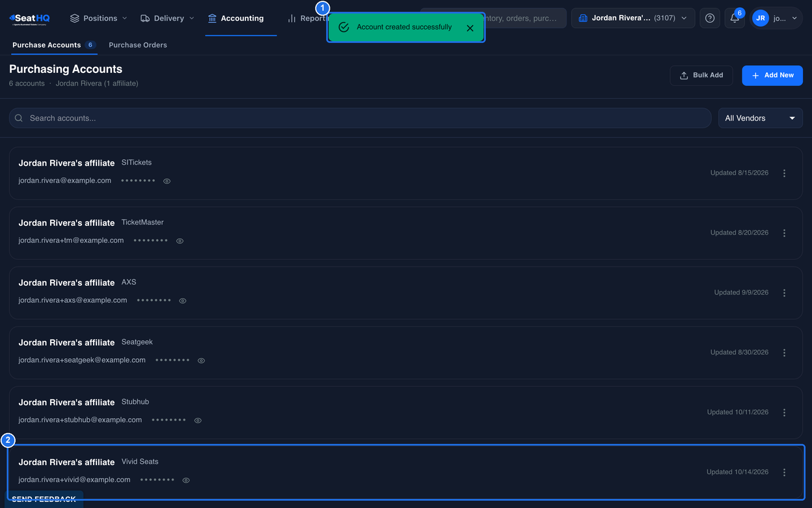
Task: Select jordan.rivera@example.com email text
Action: click(x=65, y=180)
